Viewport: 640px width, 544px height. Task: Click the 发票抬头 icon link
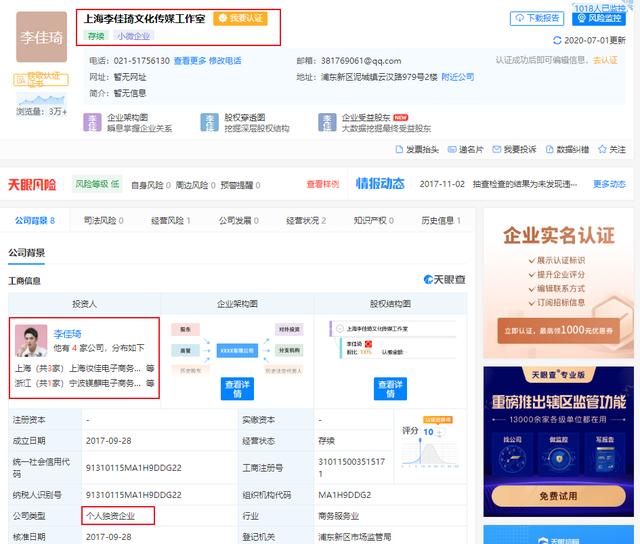pos(417,149)
